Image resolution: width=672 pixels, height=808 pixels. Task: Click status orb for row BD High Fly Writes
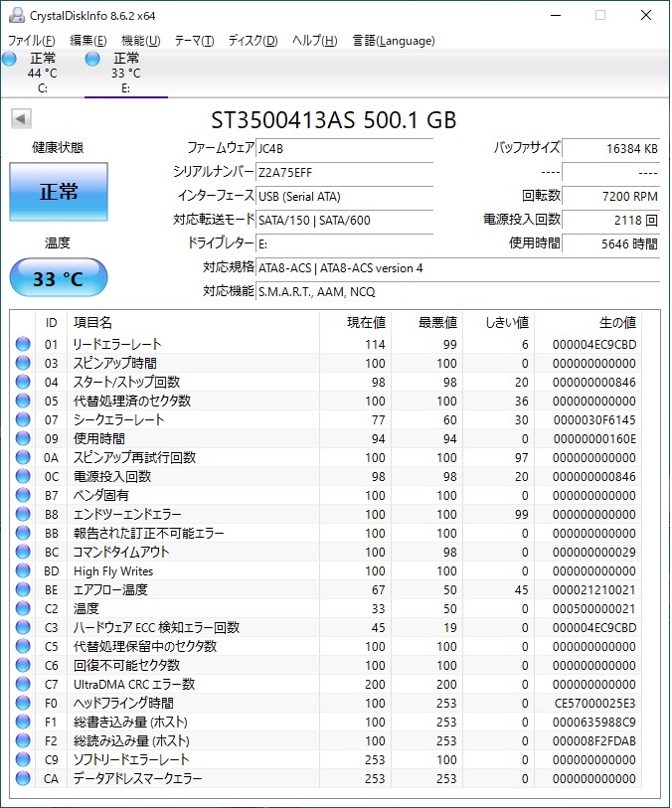coord(23,570)
